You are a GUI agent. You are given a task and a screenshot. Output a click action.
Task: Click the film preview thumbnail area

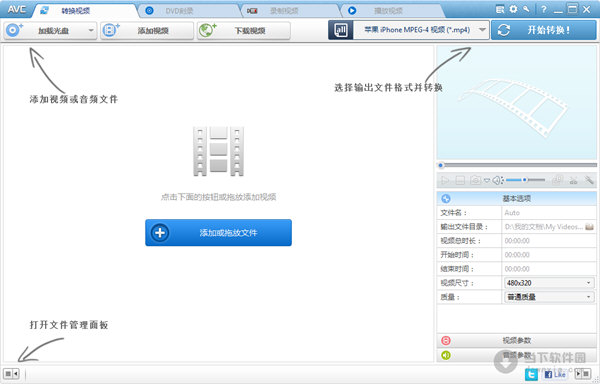tap(517, 103)
